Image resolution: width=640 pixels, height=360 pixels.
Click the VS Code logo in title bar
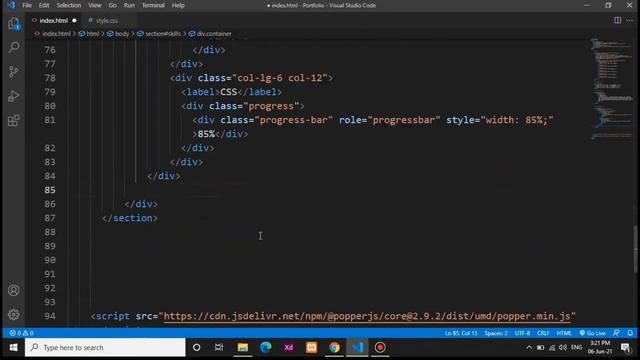point(11,5)
